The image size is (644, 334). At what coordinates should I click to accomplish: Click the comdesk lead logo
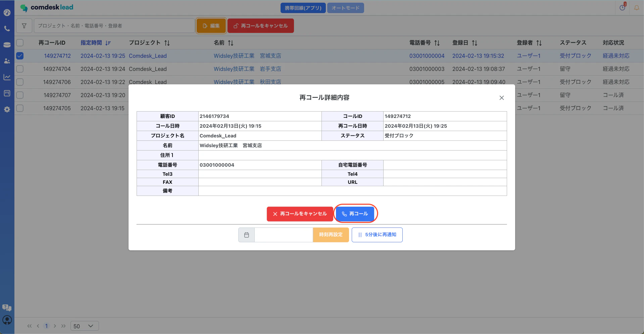click(47, 7)
